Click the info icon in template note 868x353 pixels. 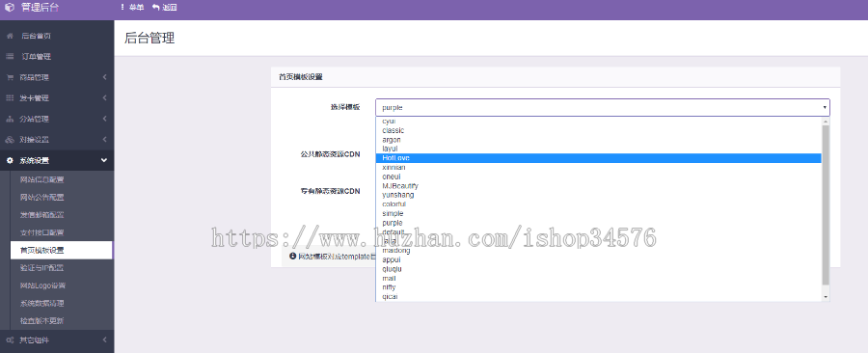point(293,257)
